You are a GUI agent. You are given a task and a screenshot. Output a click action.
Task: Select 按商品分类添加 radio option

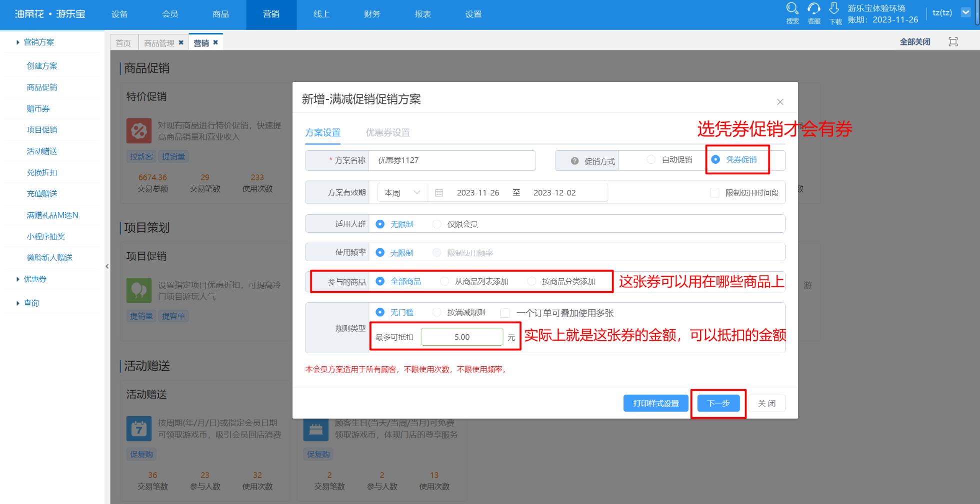(531, 281)
